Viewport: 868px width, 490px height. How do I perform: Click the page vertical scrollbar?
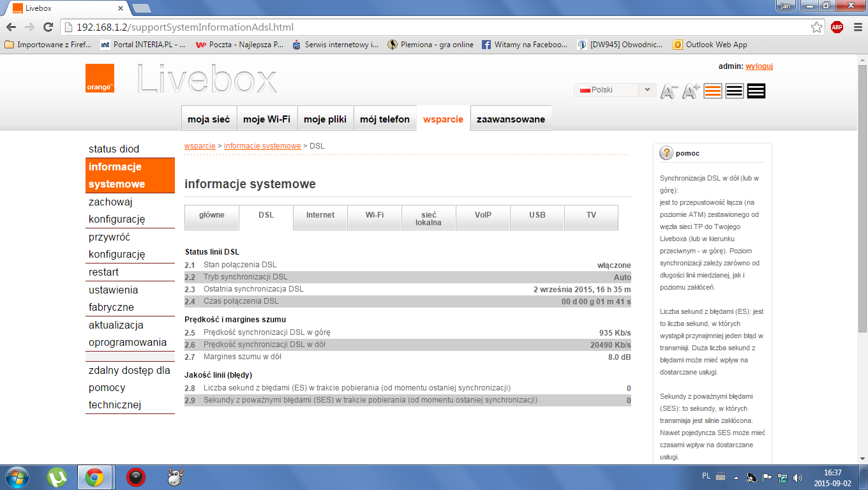coord(862,191)
